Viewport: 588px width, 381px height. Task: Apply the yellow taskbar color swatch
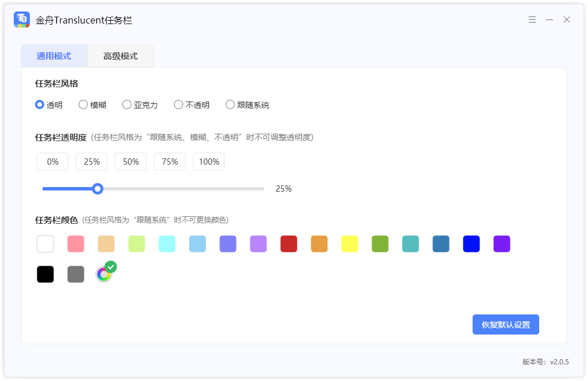coord(350,244)
